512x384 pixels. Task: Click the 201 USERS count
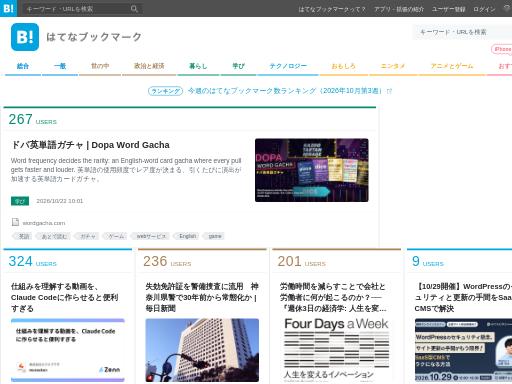pyautogui.click(x=301, y=262)
